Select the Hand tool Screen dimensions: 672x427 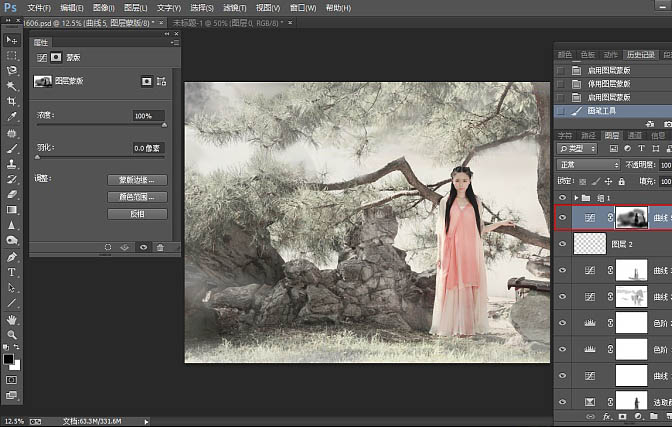(x=12, y=320)
